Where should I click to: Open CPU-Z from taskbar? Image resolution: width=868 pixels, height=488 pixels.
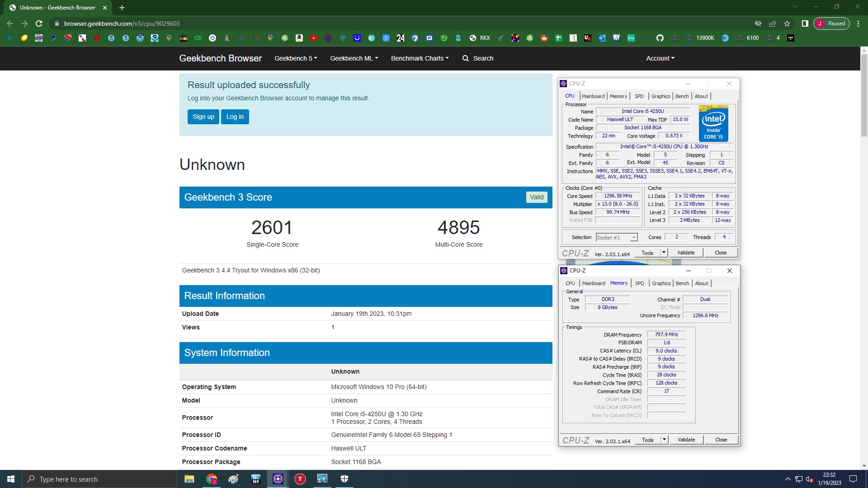(278, 479)
